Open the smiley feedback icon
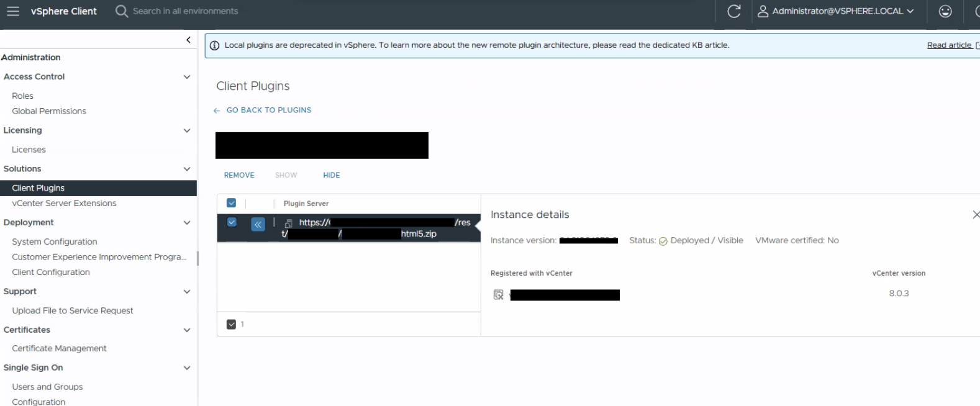Image resolution: width=980 pixels, height=406 pixels. [x=945, y=11]
